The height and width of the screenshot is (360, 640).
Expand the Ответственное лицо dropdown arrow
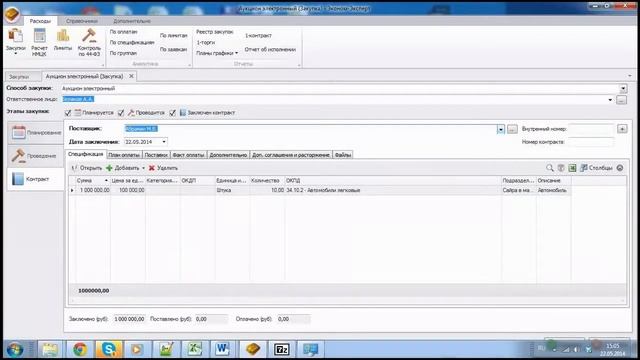pyautogui.click(x=610, y=100)
